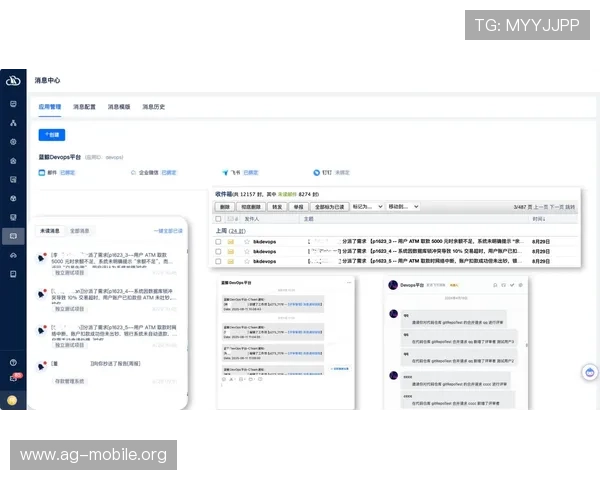The image size is (600, 480).
Task: Click 已绑定 link next to 邮件
Action: 67,173
